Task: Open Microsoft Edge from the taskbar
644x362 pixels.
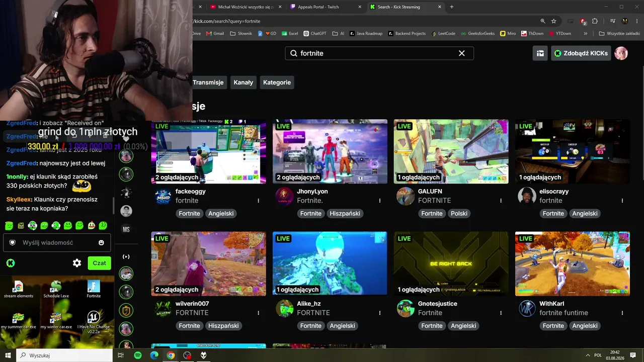Action: (154, 355)
